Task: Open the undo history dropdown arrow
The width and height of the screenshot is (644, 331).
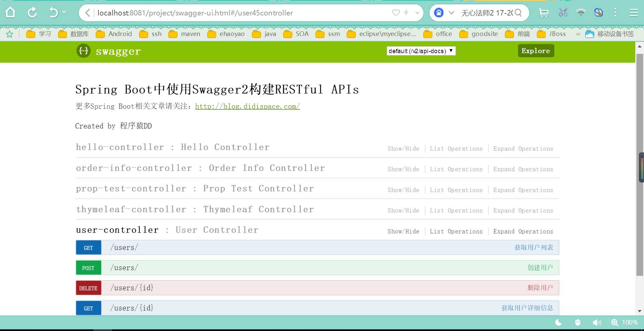Action: click(64, 12)
